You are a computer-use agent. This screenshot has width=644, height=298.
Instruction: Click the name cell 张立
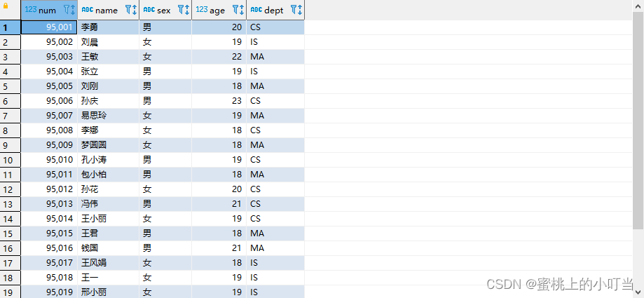point(109,72)
